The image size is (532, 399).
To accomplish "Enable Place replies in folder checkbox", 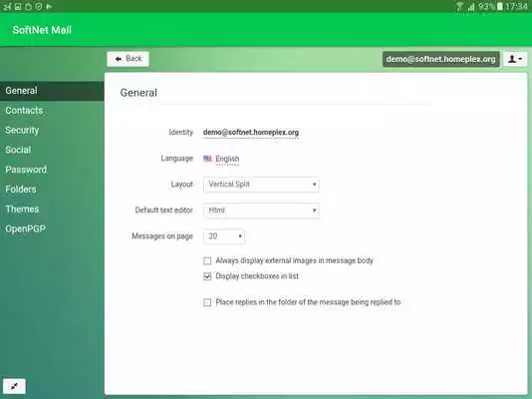I will (x=207, y=302).
